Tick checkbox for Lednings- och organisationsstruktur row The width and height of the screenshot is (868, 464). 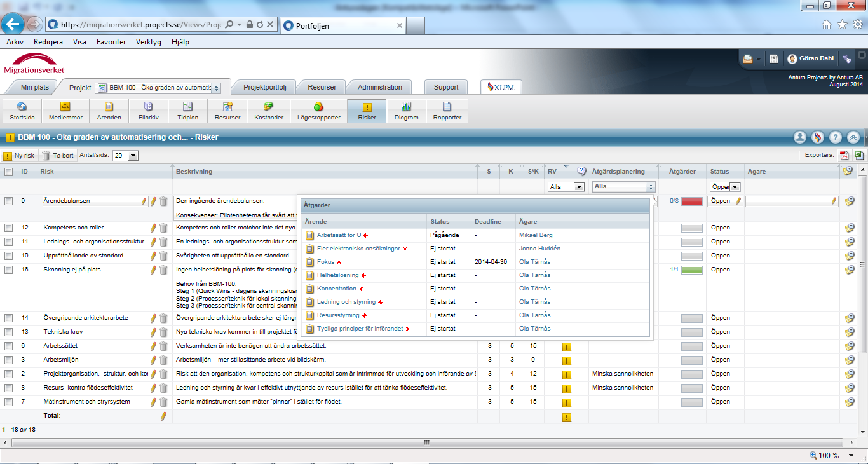8,242
